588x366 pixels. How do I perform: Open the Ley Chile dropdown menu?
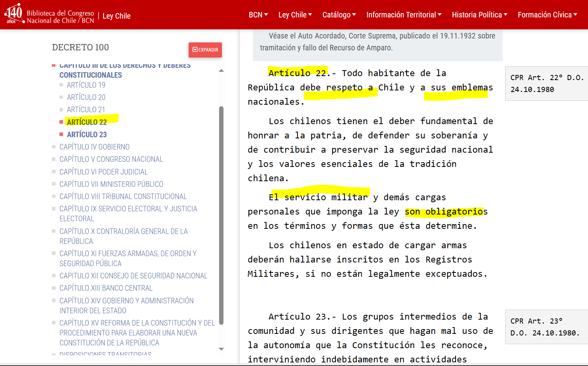click(295, 15)
